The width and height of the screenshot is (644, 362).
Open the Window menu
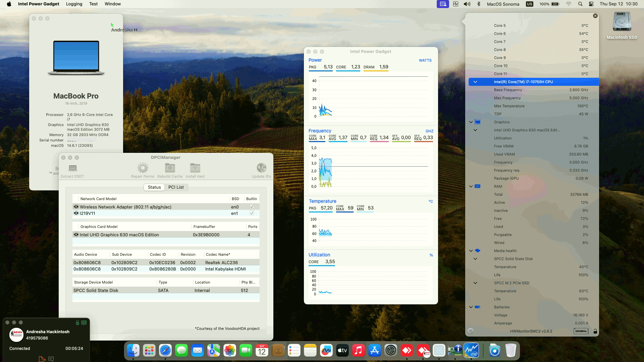point(113,4)
